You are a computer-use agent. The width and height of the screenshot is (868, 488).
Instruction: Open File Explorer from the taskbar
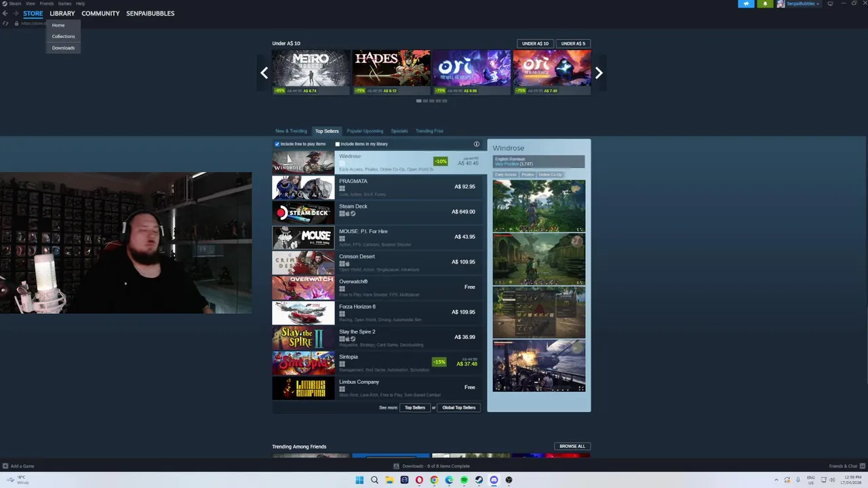(389, 480)
